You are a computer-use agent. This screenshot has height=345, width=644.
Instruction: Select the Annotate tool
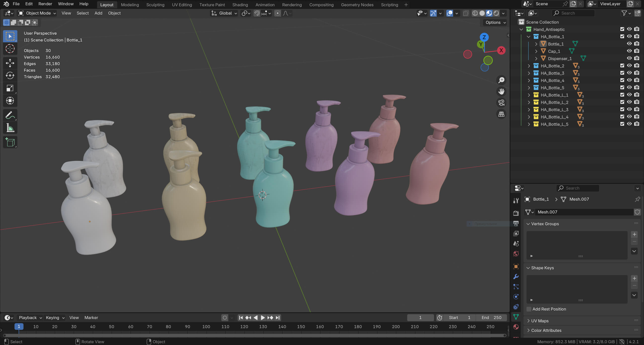pos(10,115)
